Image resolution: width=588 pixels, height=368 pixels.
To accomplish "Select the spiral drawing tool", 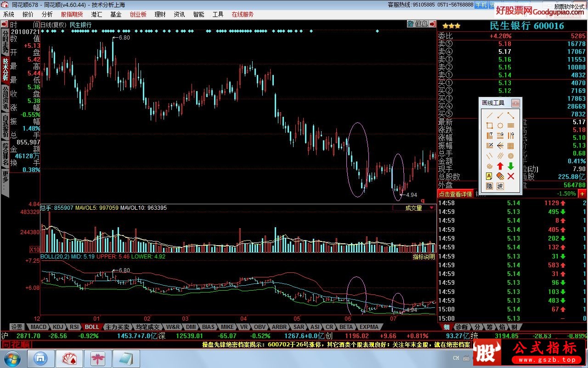I will pos(490,166).
